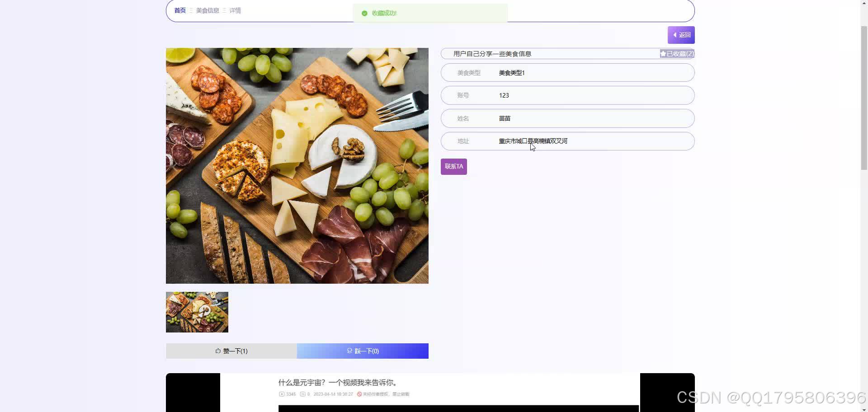
Task: Click the green success check icon in toast
Action: pyautogui.click(x=364, y=13)
